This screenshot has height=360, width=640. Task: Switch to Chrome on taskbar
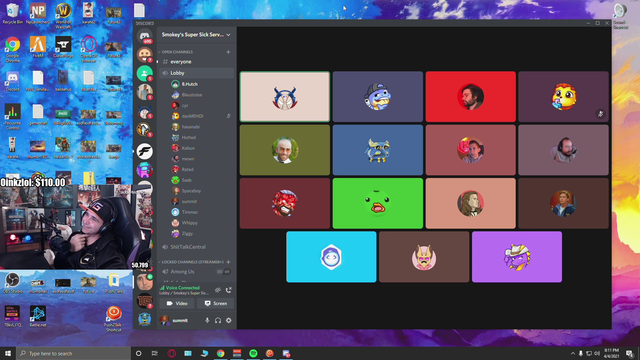pyautogui.click(x=220, y=353)
